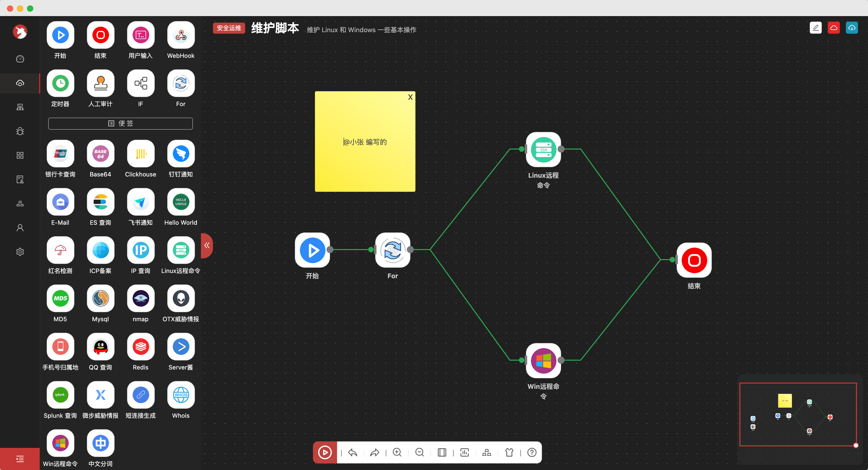Click the 便签 sticky note button
This screenshot has width=868, height=470.
point(120,123)
